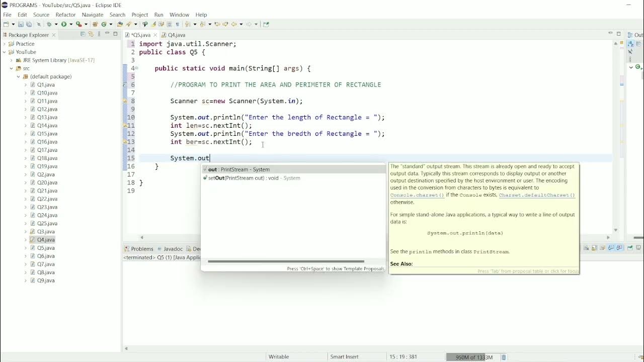
Task: Close the Package Explorer view
Action: 54,35
